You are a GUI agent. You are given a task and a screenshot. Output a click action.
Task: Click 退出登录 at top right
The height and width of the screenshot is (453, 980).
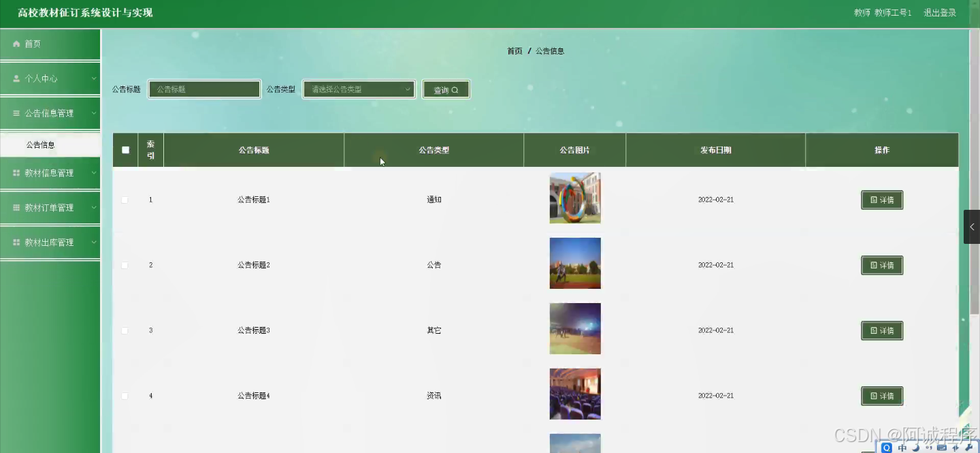click(x=940, y=12)
